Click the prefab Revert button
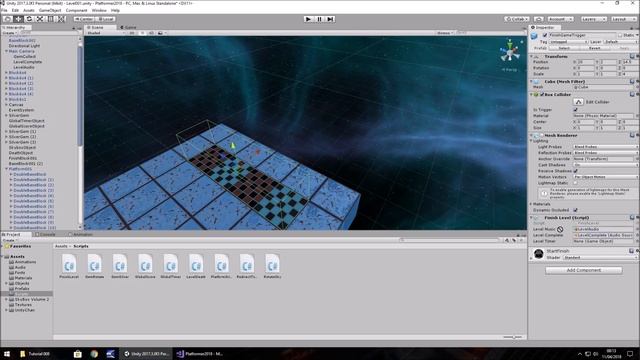This screenshot has height=360, width=640. 594,48
